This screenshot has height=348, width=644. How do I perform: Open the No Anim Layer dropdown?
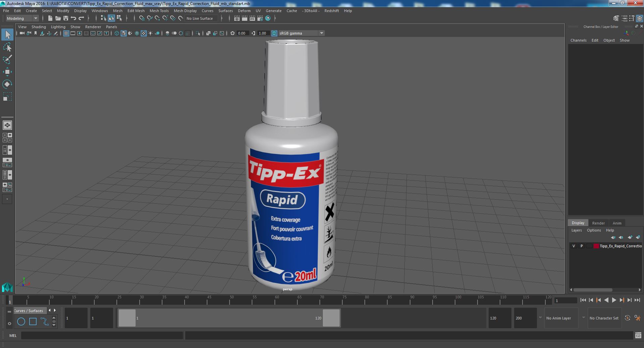pos(561,318)
